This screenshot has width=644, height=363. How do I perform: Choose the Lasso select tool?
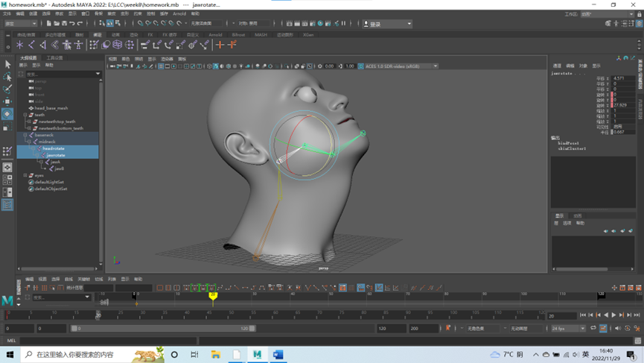(7, 77)
